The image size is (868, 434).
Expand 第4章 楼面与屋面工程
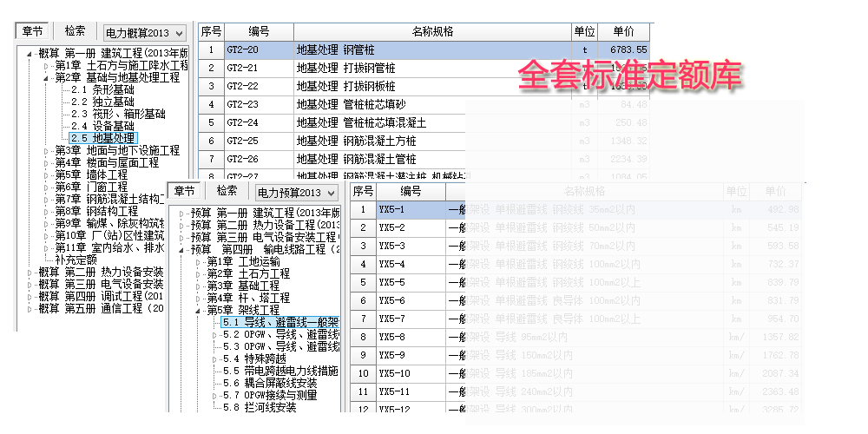click(x=46, y=163)
